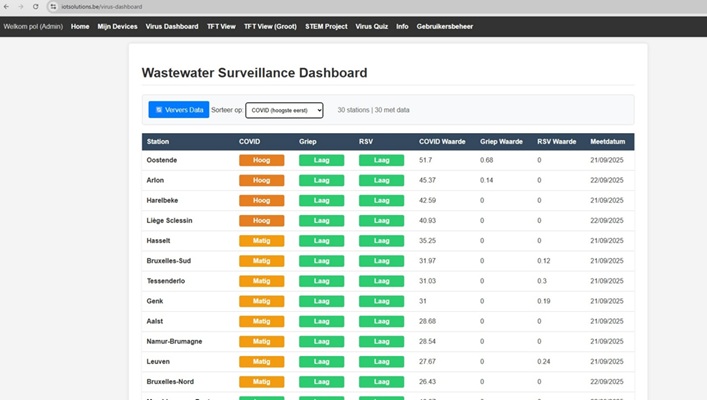707x400 pixels.
Task: Click the COVID Waarde column header
Action: tap(442, 142)
